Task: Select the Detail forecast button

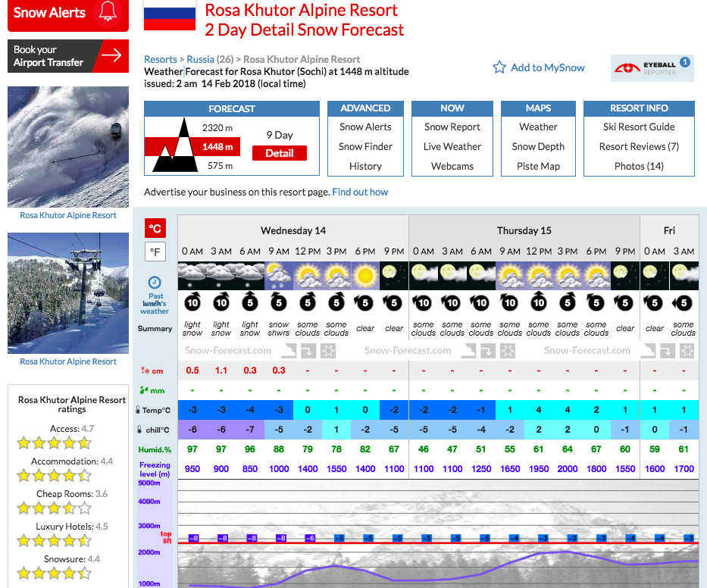Action: click(x=280, y=153)
